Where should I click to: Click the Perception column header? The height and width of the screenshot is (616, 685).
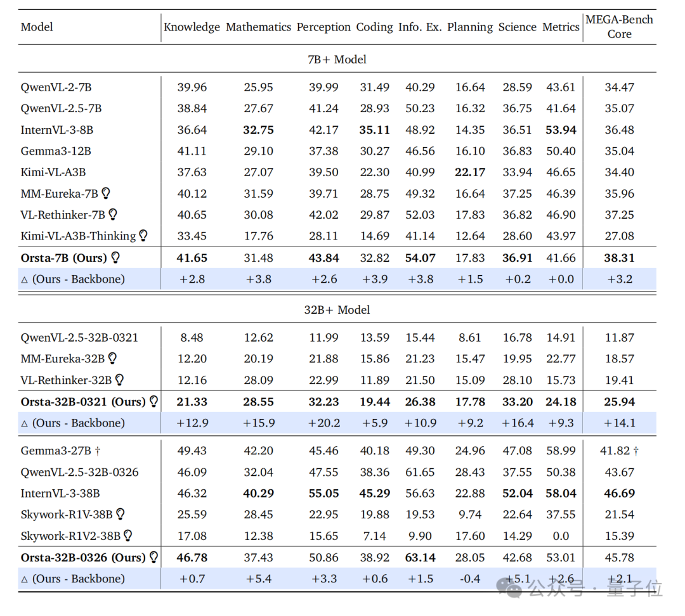(x=323, y=27)
